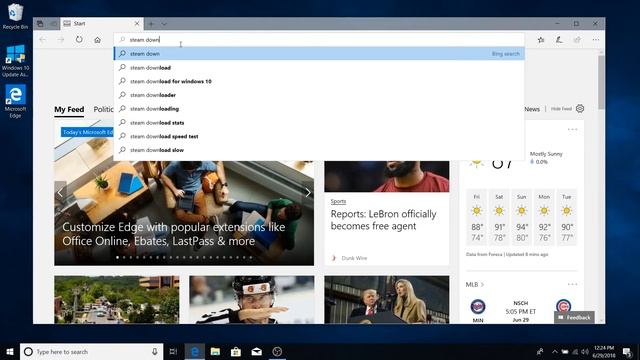Click the page vertical scrollbar thumb

(601, 82)
